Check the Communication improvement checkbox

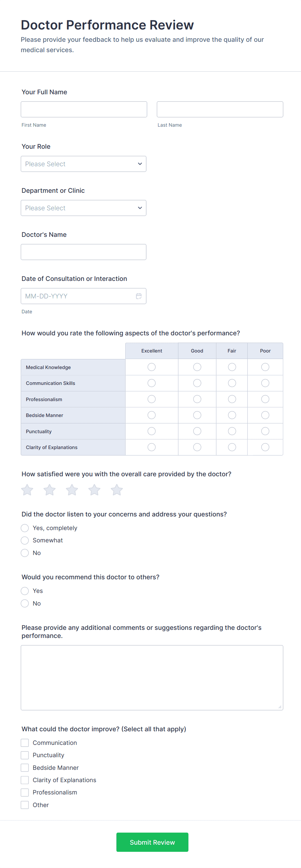click(25, 743)
